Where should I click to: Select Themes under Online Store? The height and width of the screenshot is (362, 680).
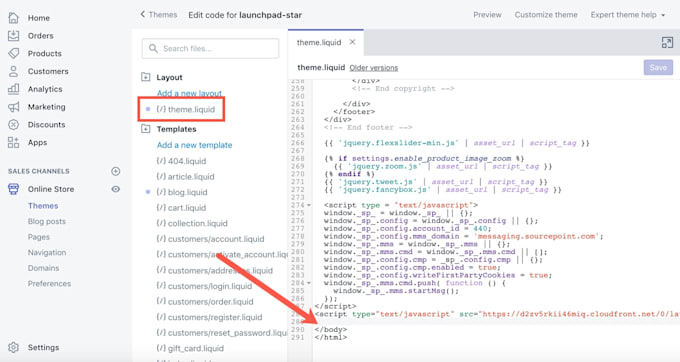pyautogui.click(x=43, y=206)
